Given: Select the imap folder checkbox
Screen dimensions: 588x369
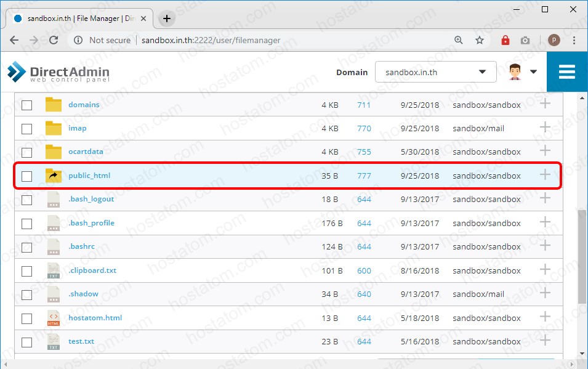Looking at the screenshot, I should click(x=26, y=129).
